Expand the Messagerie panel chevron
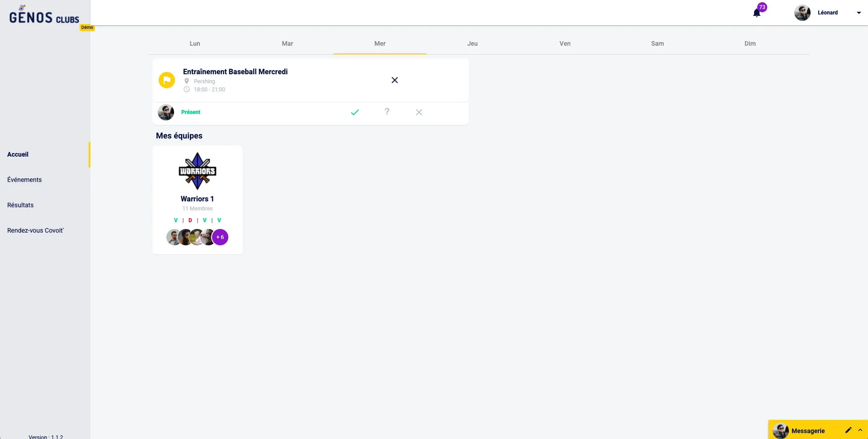 point(860,430)
